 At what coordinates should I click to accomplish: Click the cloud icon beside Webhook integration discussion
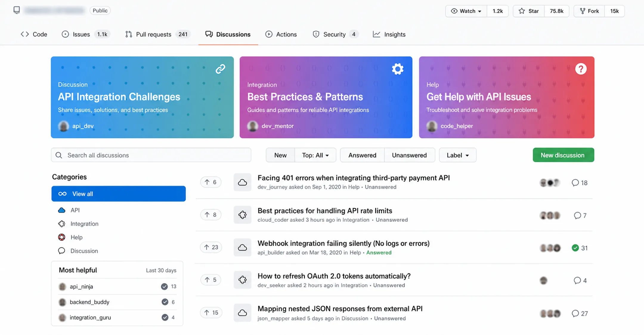(242, 247)
